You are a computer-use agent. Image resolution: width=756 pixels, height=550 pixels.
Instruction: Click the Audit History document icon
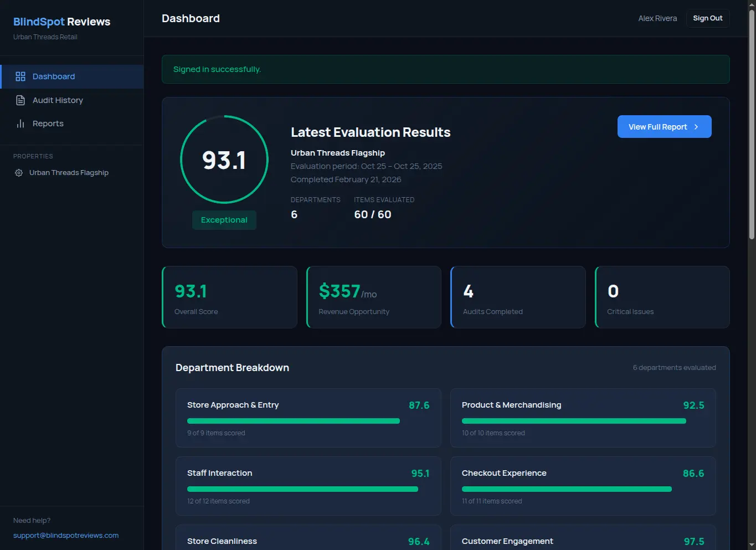click(20, 100)
